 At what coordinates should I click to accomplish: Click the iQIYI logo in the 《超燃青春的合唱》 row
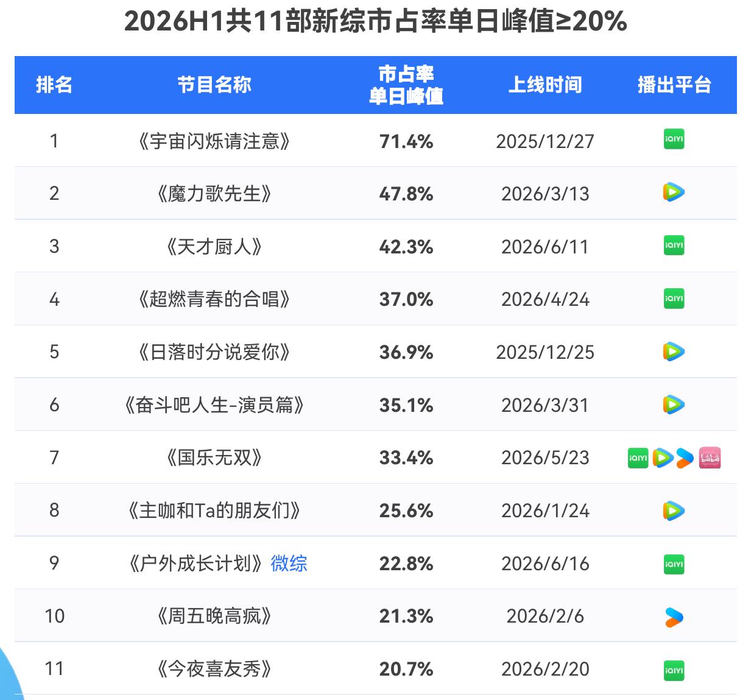pos(674,299)
